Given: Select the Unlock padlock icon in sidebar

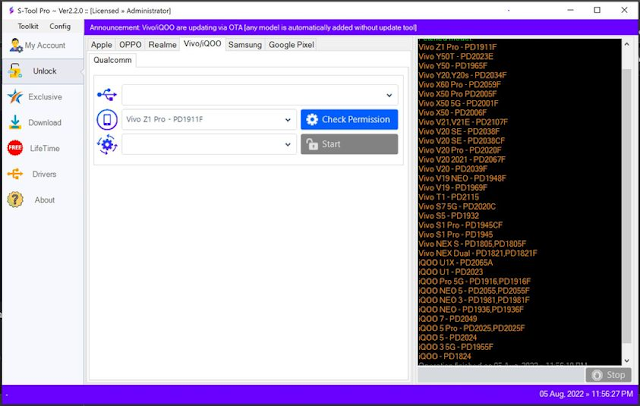Looking at the screenshot, I should click(15, 71).
